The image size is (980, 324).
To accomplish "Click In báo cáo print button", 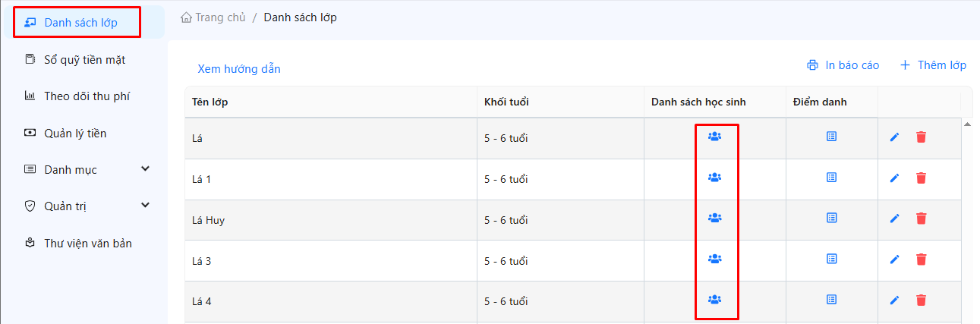I will (x=843, y=65).
